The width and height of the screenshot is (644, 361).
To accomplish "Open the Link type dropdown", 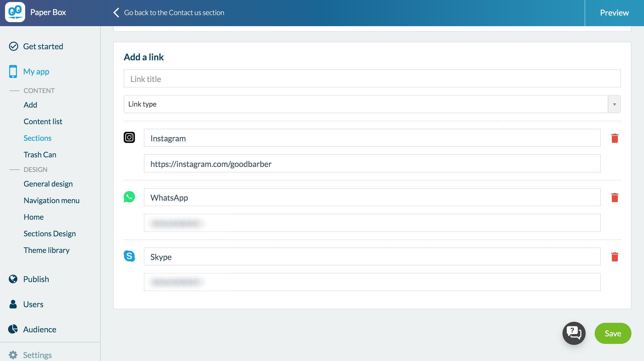I will [x=366, y=104].
